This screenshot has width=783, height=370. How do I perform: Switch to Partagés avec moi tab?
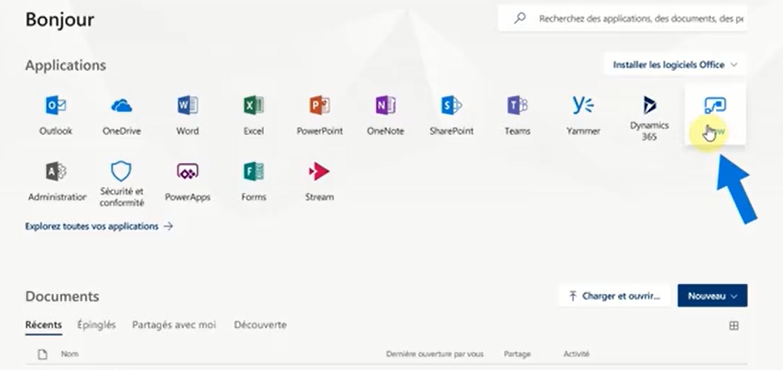click(174, 325)
